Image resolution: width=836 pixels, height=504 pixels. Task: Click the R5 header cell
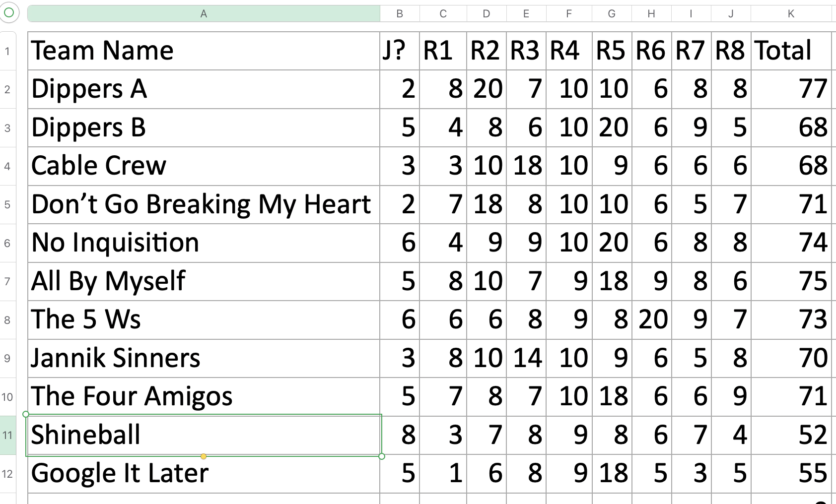pos(612,51)
